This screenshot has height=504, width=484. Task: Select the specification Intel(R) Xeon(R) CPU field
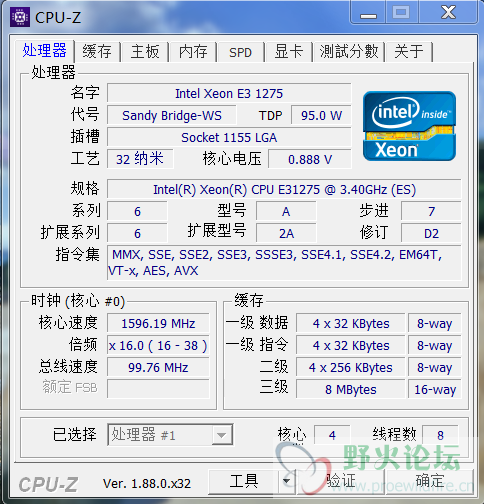[284, 189]
